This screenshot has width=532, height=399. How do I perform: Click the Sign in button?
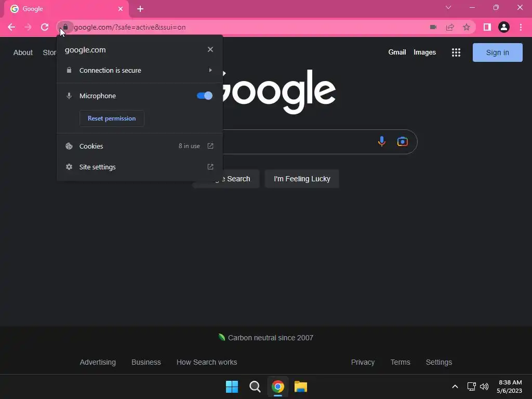click(497, 52)
